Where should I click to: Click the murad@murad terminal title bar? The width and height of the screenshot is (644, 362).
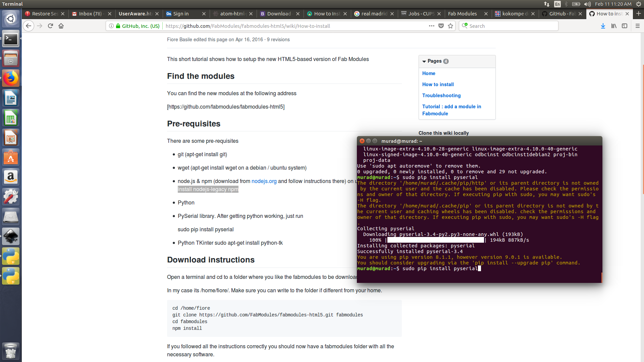[480, 141]
